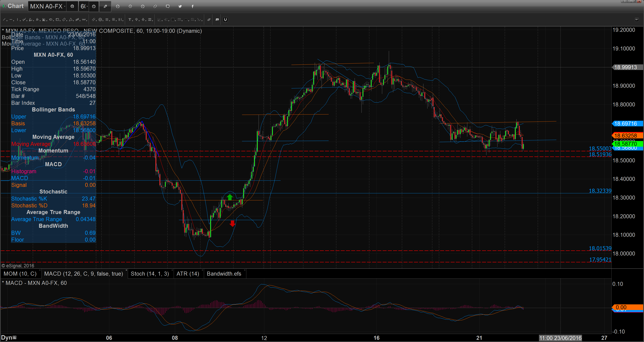The height and width of the screenshot is (342, 644).
Task: Click the green up arrow chart marker
Action: tap(230, 197)
